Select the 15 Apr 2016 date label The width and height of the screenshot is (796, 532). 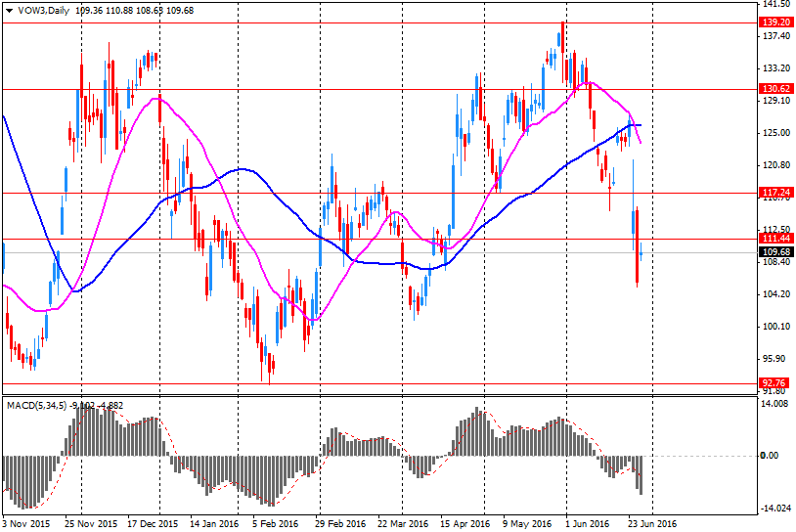click(x=465, y=523)
